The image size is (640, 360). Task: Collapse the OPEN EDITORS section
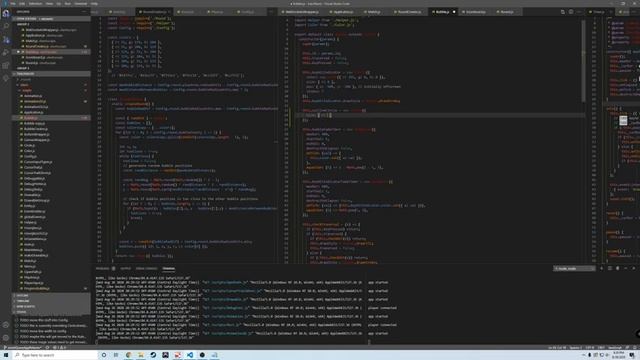(51, 19)
